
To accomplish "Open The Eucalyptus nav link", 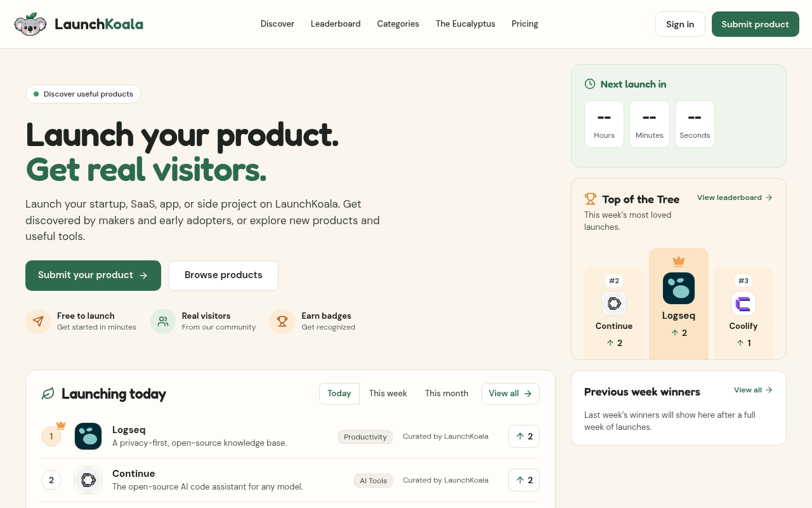I will tap(465, 24).
